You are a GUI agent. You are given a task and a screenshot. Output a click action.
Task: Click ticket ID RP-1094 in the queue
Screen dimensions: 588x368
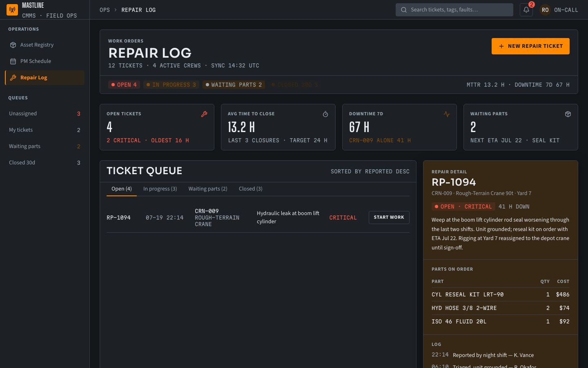118,218
